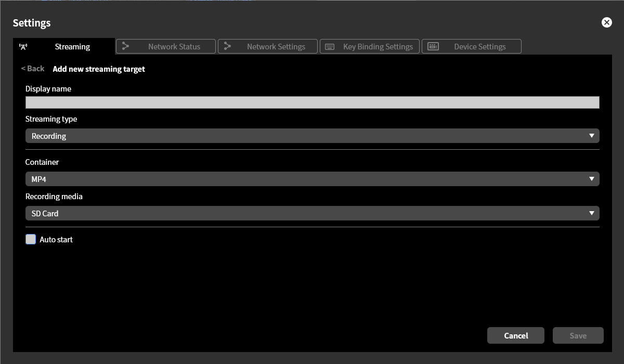Click the Save button

[578, 335]
